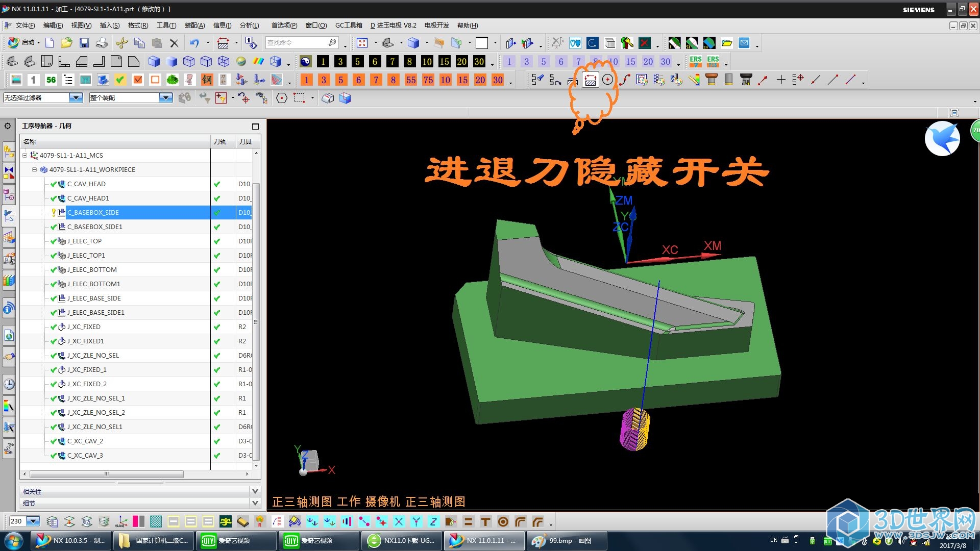Select the J_ELEC_TOP operation
Viewport: 980px width, 551px height.
pos(84,241)
